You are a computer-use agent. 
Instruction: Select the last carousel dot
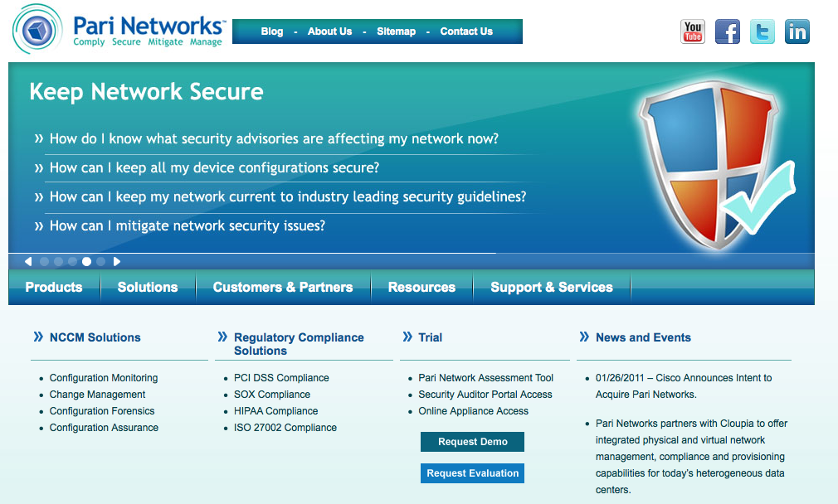point(100,261)
